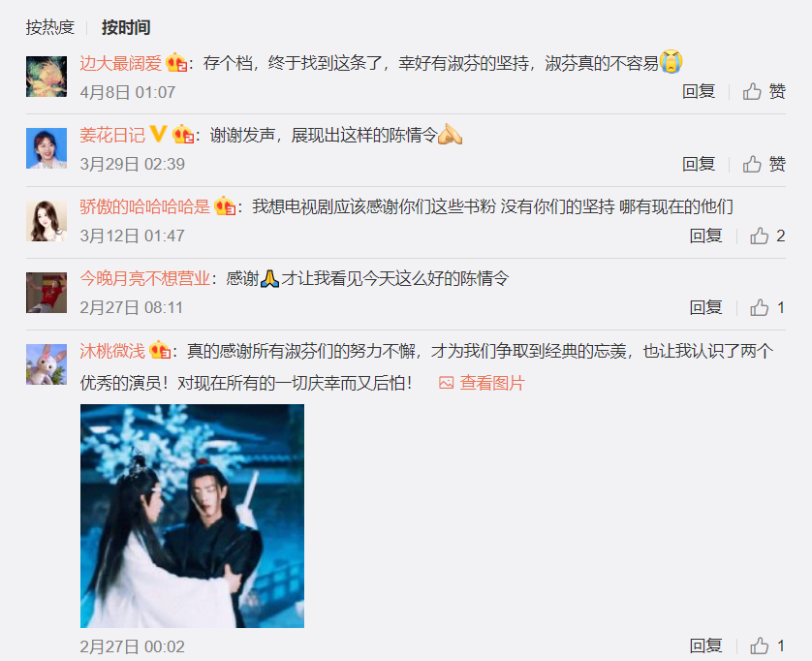812x661 pixels.
Task: Like the comment by 姜花日记
Action: pyautogui.click(x=764, y=164)
